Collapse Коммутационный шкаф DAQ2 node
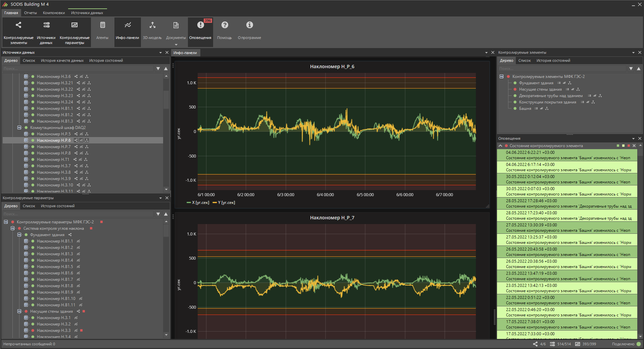The width and height of the screenshot is (644, 349). [19, 128]
